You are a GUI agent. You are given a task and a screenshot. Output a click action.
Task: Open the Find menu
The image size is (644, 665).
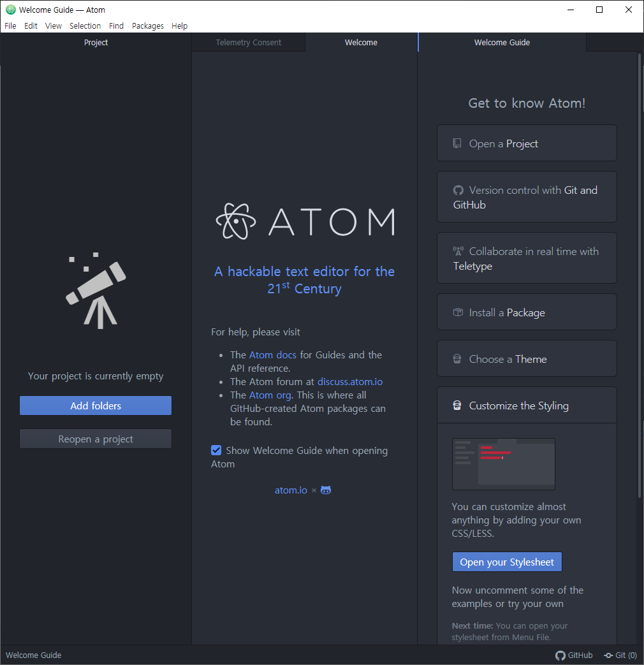coord(116,26)
